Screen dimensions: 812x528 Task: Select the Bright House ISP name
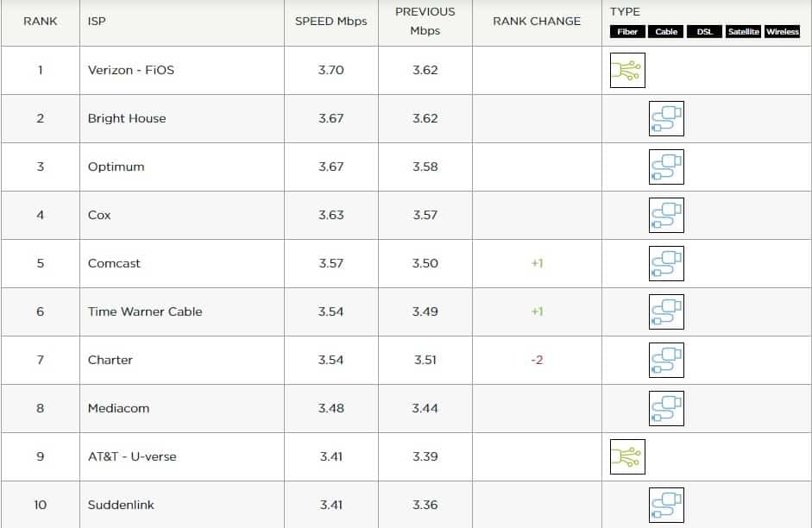click(127, 118)
